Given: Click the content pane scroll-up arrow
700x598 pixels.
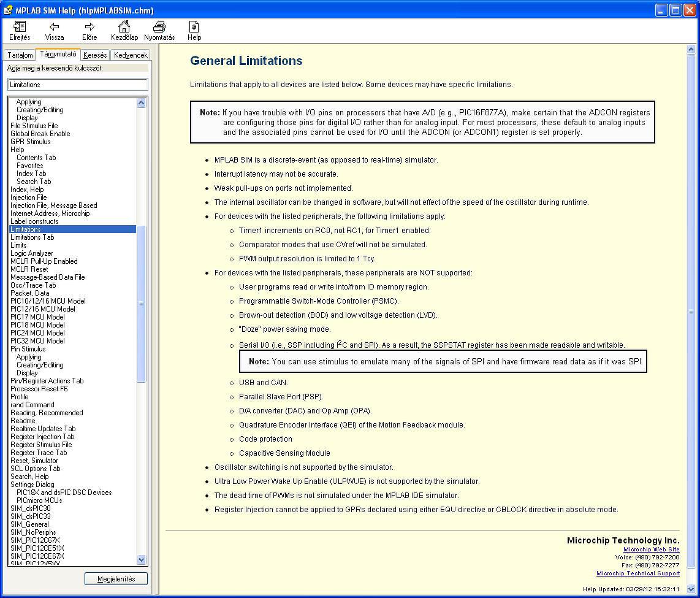Looking at the screenshot, I should (x=691, y=50).
